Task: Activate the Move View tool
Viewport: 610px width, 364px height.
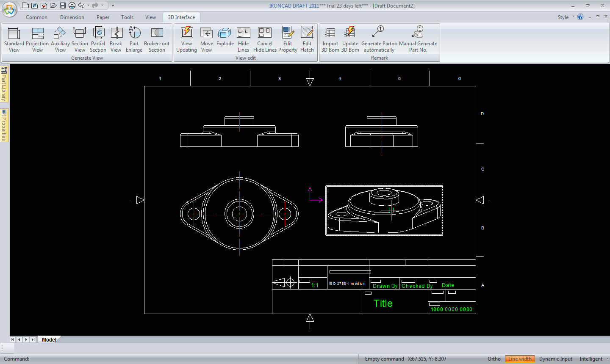Action: click(206, 39)
